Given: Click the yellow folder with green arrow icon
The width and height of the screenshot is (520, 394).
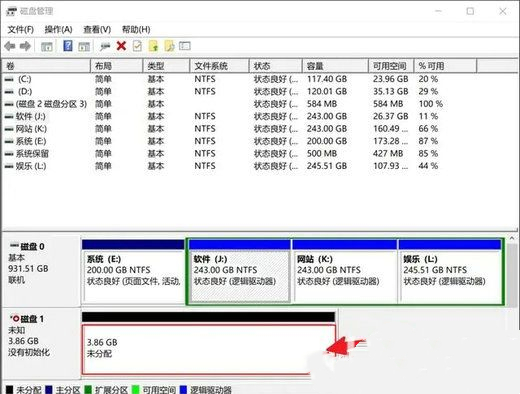Looking at the screenshot, I should tap(153, 46).
